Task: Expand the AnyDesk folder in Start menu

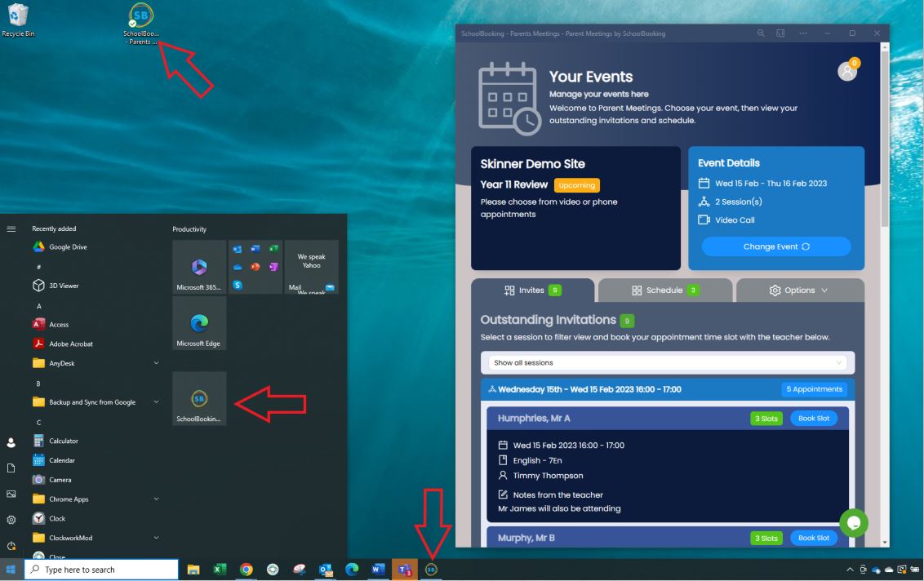Action: (96, 363)
